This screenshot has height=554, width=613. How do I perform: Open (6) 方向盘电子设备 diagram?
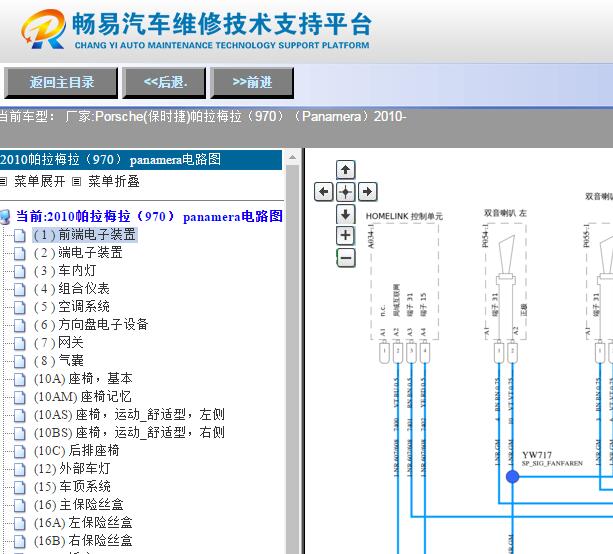(91, 325)
